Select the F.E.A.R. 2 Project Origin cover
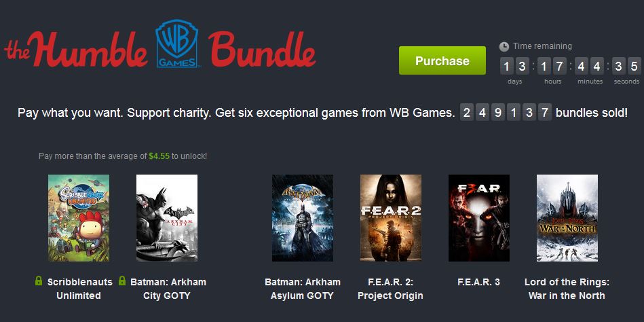The height and width of the screenshot is (322, 644). click(x=391, y=218)
